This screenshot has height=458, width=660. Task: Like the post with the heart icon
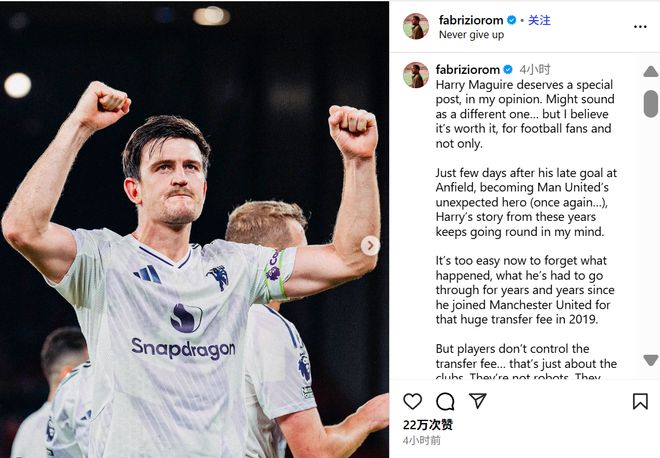point(412,401)
